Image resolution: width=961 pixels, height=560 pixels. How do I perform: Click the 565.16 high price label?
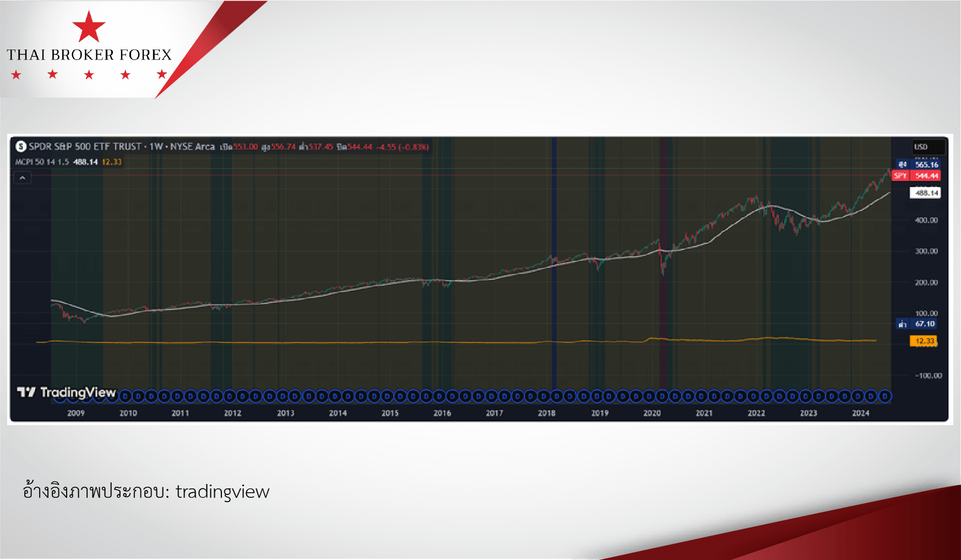pos(926,165)
